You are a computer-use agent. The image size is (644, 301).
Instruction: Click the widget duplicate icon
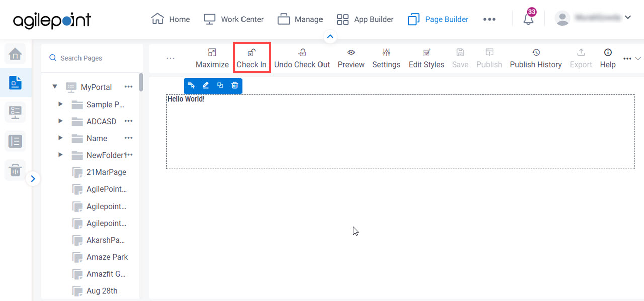pyautogui.click(x=220, y=85)
